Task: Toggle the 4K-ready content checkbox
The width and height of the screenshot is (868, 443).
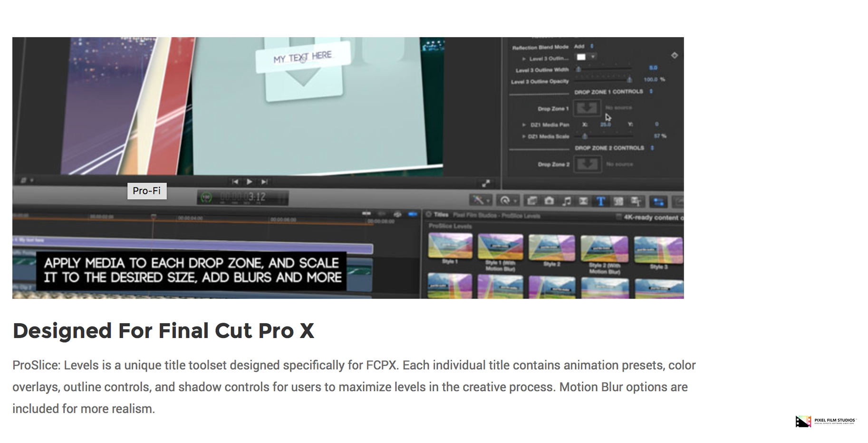Action: 618,217
